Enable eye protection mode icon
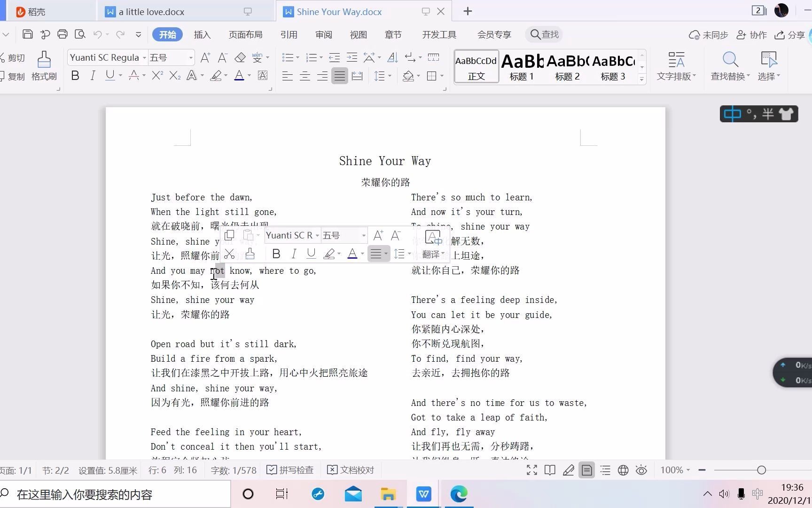812x508 pixels. [641, 470]
